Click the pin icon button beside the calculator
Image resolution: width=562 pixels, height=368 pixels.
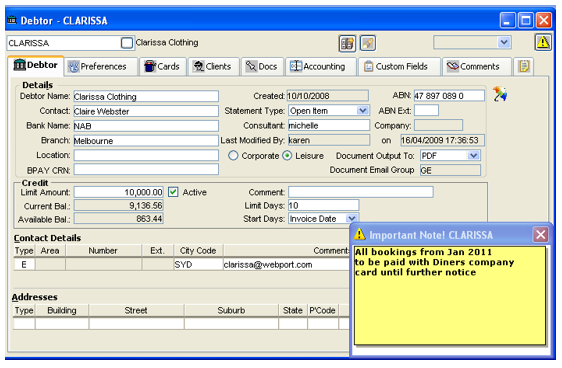pos(368,44)
